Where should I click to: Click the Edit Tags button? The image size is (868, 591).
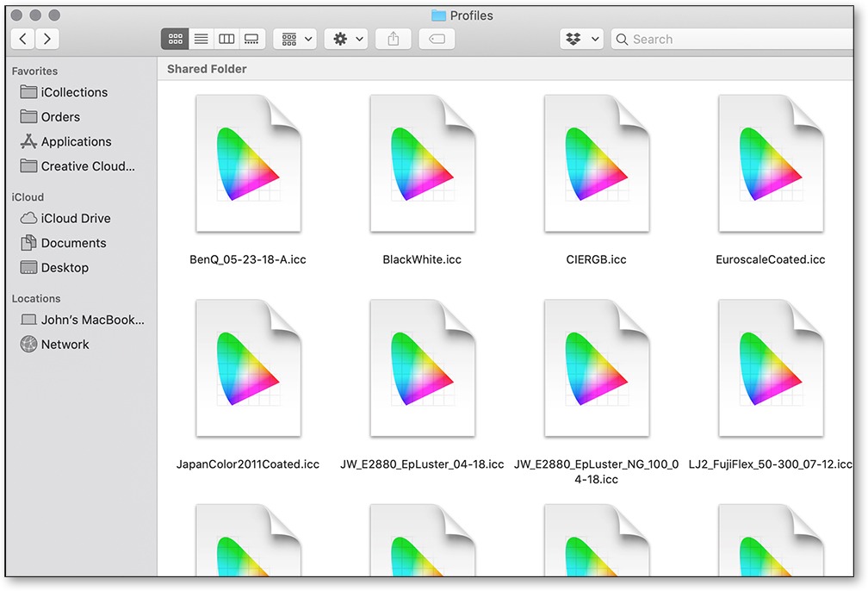point(437,39)
